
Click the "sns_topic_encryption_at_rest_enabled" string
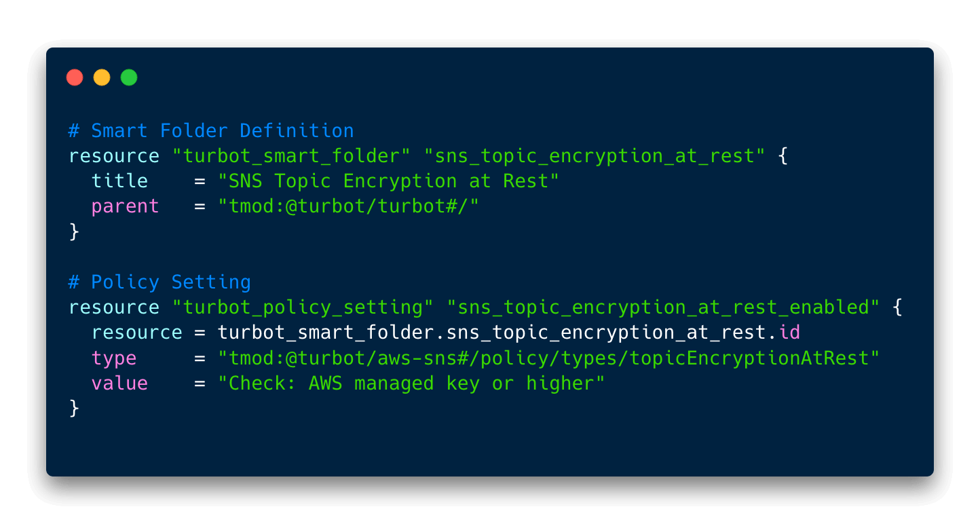tap(662, 307)
